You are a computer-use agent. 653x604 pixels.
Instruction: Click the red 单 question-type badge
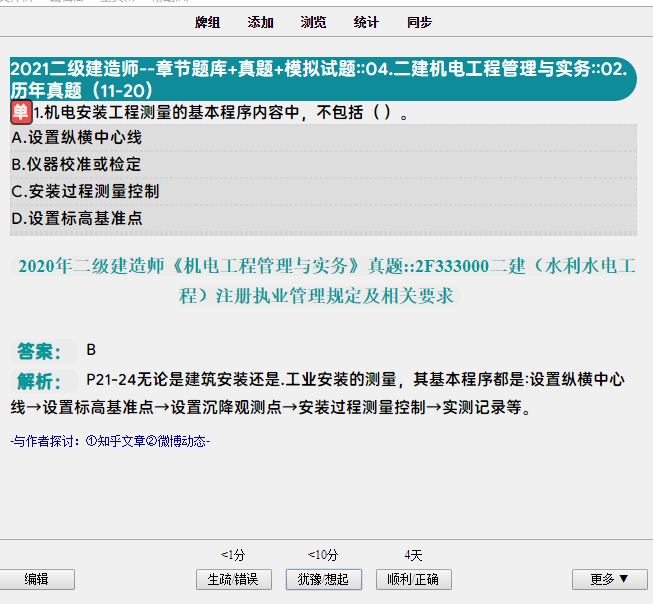tap(21, 112)
